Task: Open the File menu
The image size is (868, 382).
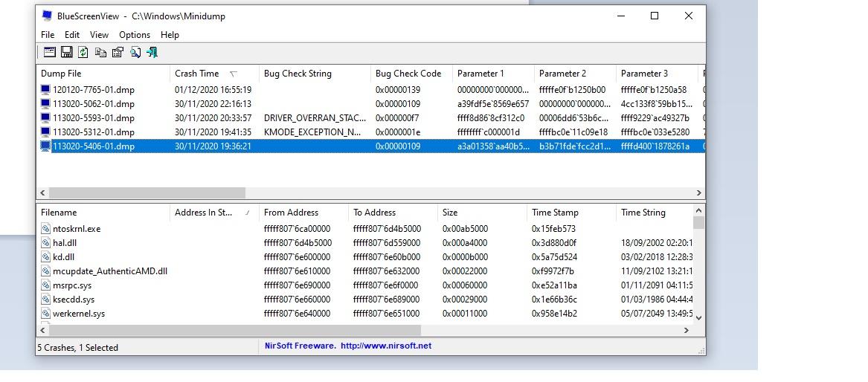Action: 48,35
